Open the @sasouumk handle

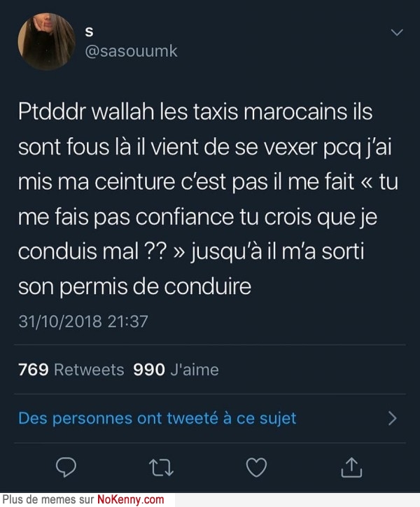[131, 51]
